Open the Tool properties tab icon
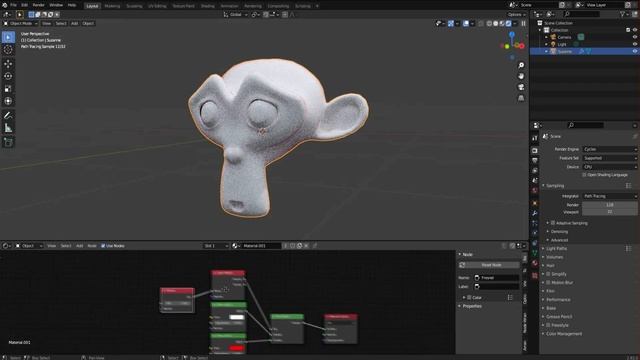 click(x=535, y=138)
